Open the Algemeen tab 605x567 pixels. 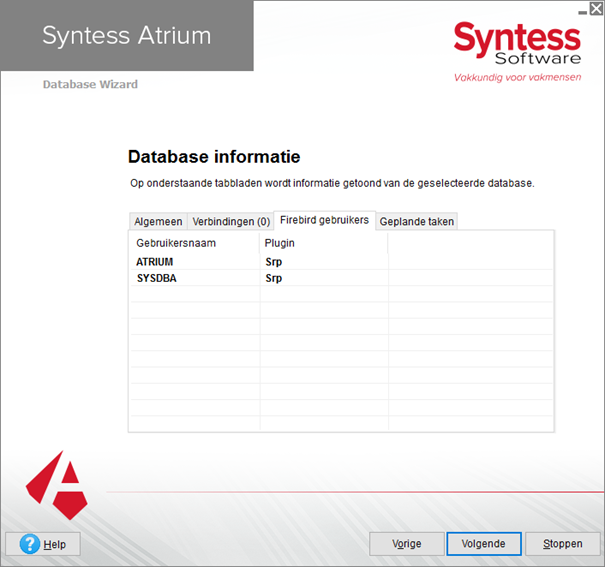pyautogui.click(x=158, y=221)
